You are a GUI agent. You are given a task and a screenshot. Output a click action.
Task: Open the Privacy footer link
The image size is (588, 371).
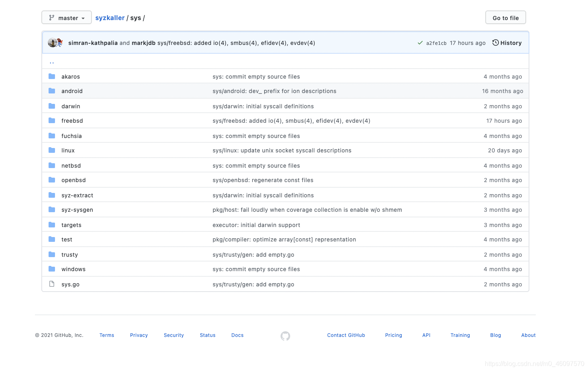[139, 335]
